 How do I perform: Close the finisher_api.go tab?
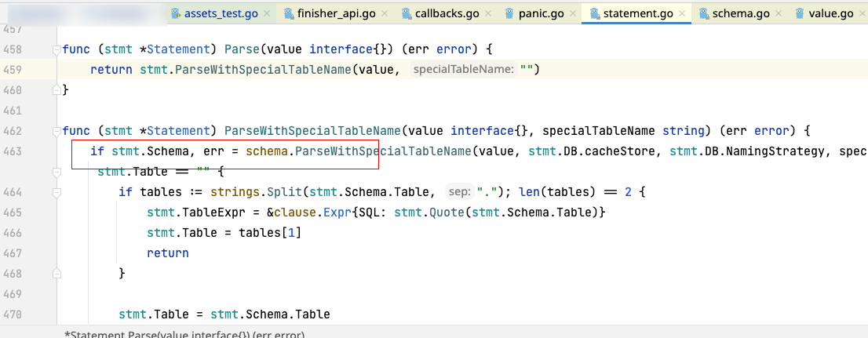(385, 14)
